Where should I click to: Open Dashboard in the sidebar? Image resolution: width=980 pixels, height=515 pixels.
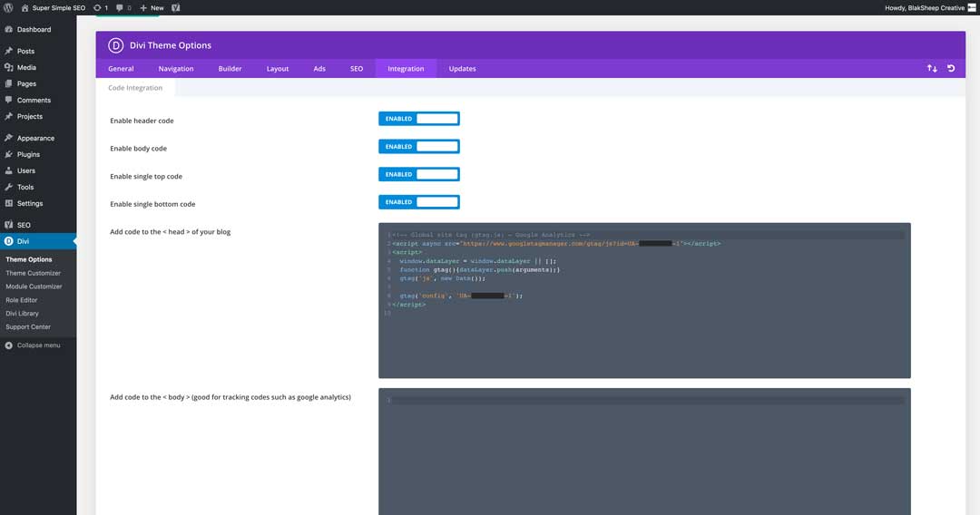[x=34, y=29]
